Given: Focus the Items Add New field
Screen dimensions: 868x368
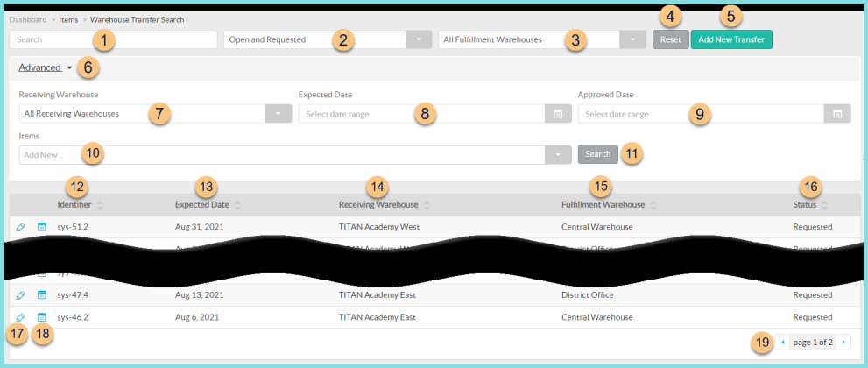Looking at the screenshot, I should [282, 155].
